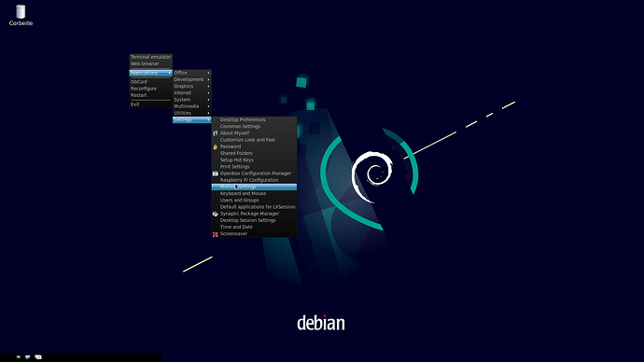Expand the Internet submenu
Screen dimensions: 644x362
click(192, 92)
